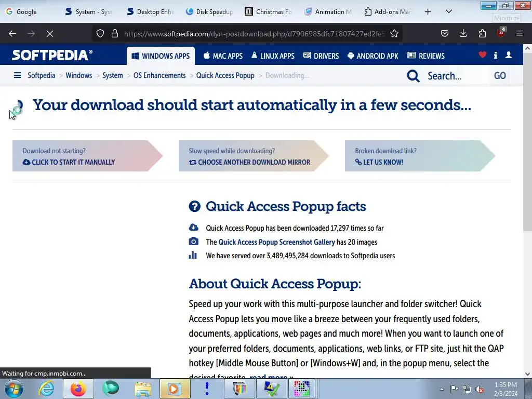Open colorful grid taskbar app
The height and width of the screenshot is (399, 532).
(x=302, y=389)
